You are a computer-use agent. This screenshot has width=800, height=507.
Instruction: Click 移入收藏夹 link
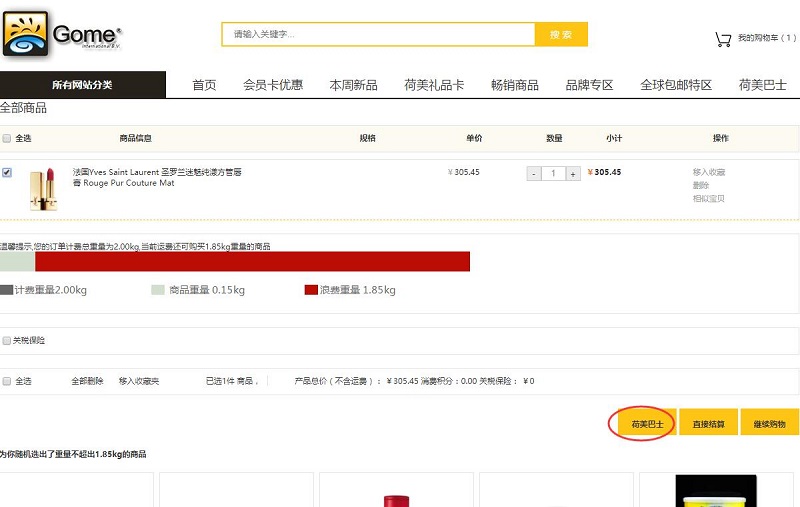(x=139, y=381)
